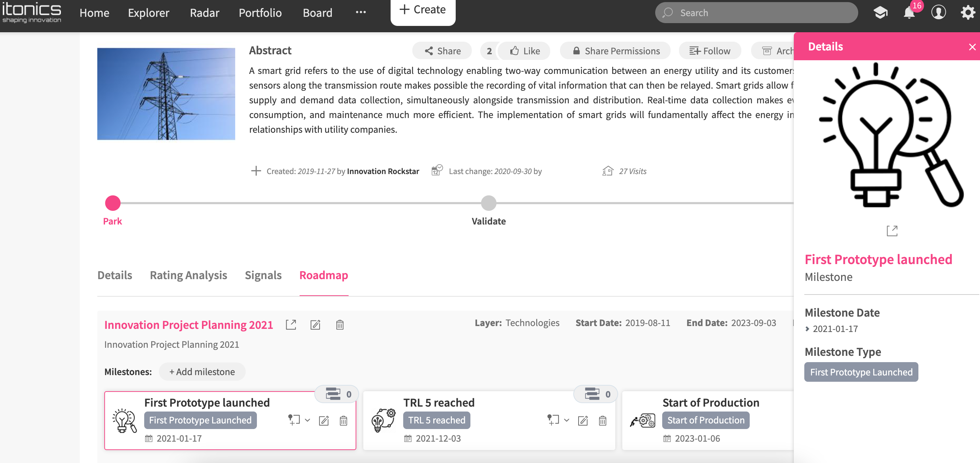Image resolution: width=980 pixels, height=463 pixels.
Task: Open milestone details external link icon
Action: click(x=892, y=231)
